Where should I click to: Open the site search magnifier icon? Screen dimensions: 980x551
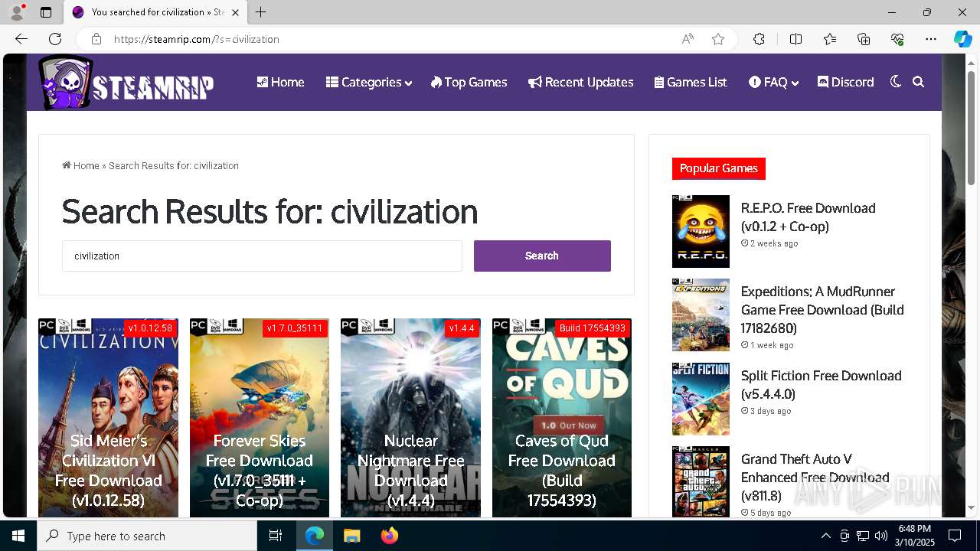[918, 82]
